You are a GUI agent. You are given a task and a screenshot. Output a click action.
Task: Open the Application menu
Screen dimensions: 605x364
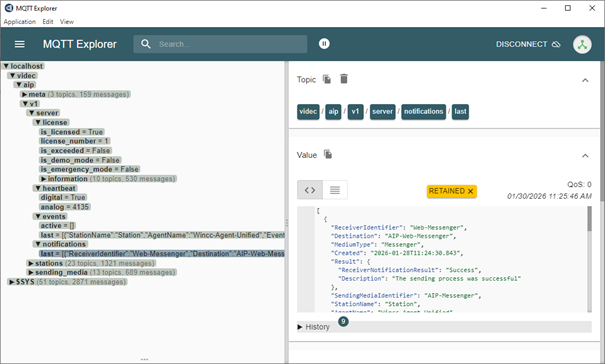pyautogui.click(x=20, y=22)
